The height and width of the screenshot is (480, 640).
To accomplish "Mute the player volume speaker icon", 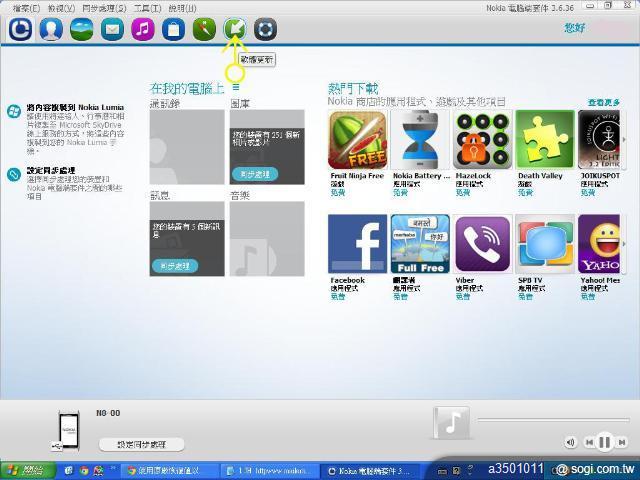I will (x=571, y=442).
